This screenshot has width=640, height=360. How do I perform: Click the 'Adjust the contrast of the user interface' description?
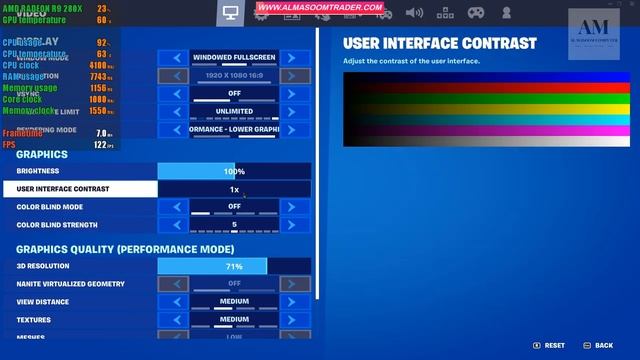pyautogui.click(x=411, y=61)
